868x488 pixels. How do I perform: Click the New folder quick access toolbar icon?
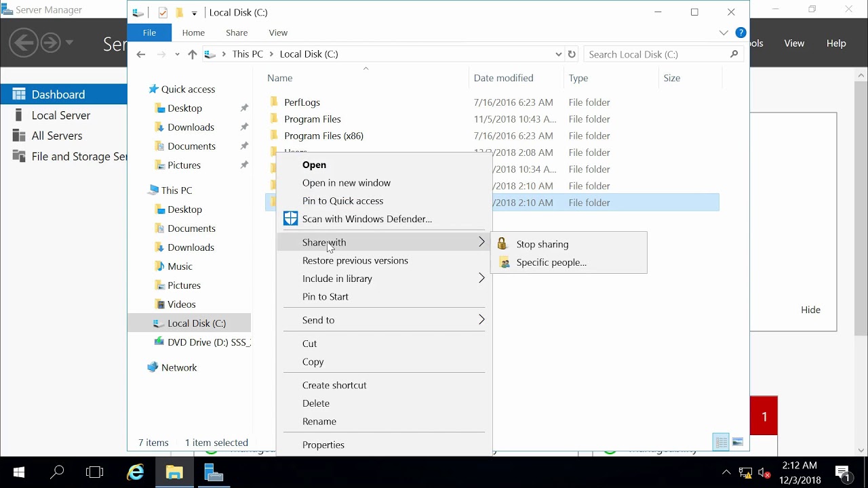click(x=179, y=13)
